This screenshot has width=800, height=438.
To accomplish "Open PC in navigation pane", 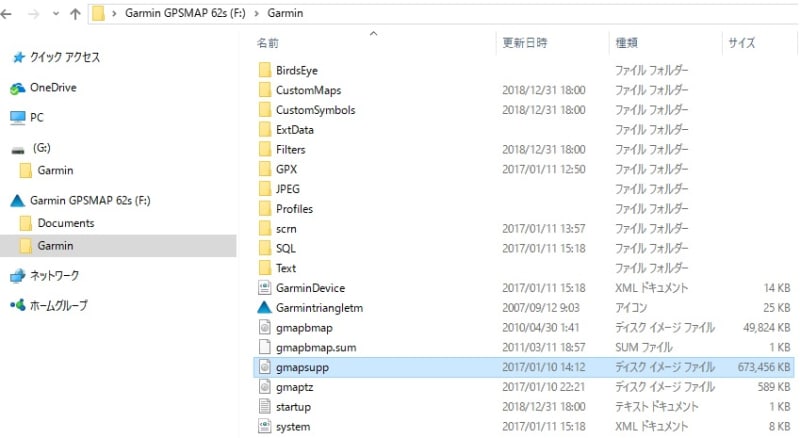I will click(37, 118).
